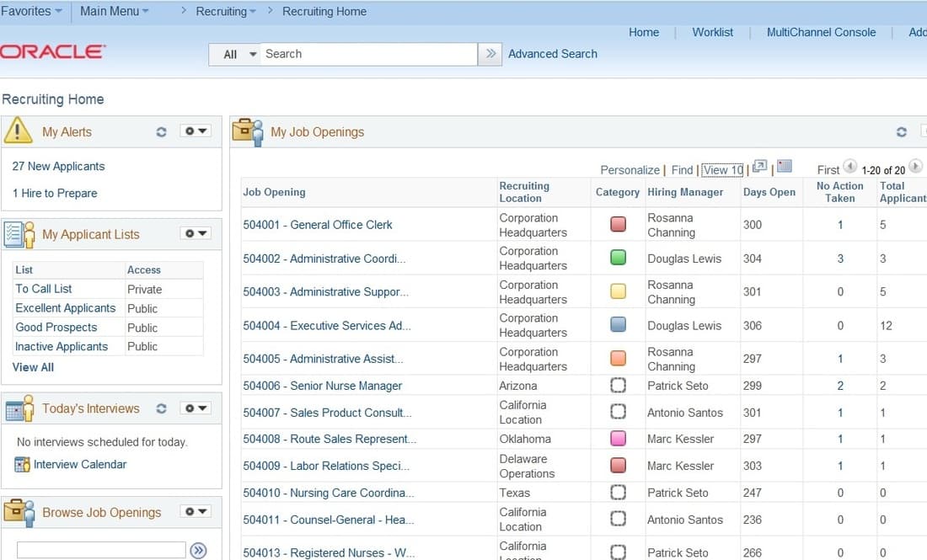Click the My Alerts warning triangle icon
927x560 pixels.
(x=19, y=131)
